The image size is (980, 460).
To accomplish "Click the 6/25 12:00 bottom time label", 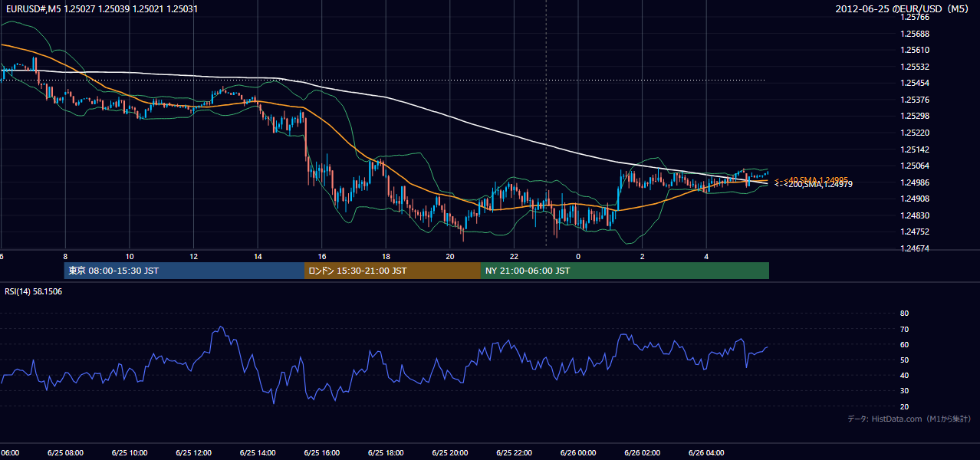I will 193,453.
